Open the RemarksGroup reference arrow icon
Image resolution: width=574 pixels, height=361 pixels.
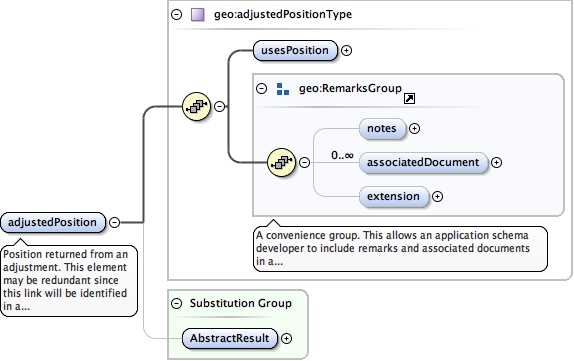pos(409,98)
